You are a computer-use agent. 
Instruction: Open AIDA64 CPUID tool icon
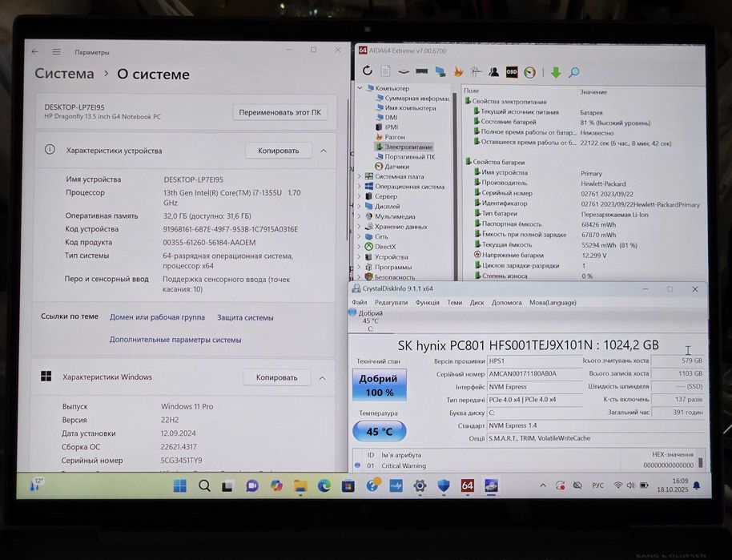tap(476, 71)
